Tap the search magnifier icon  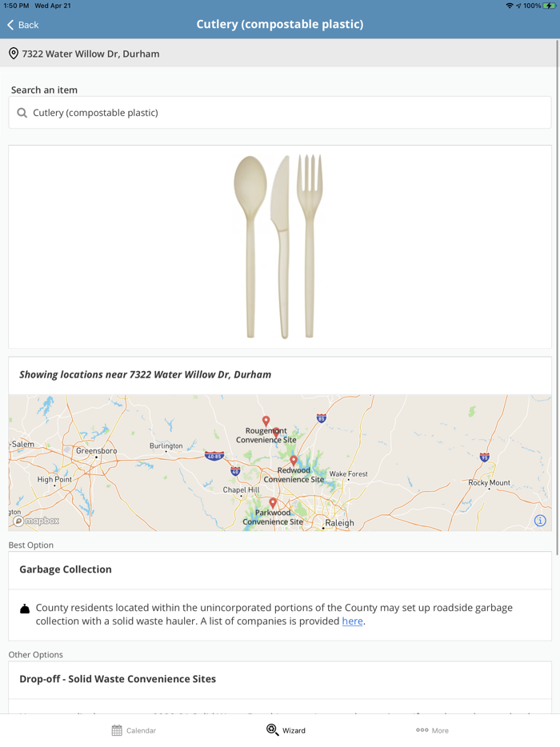22,113
